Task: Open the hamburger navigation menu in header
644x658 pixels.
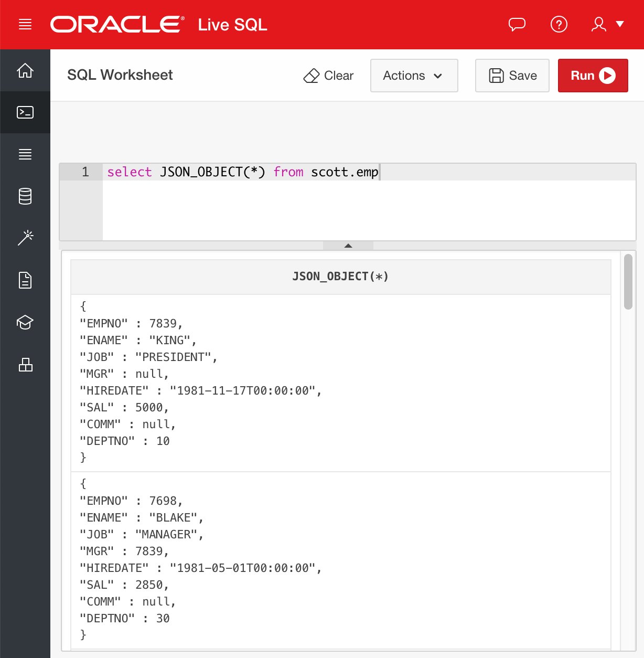Action: click(x=25, y=25)
